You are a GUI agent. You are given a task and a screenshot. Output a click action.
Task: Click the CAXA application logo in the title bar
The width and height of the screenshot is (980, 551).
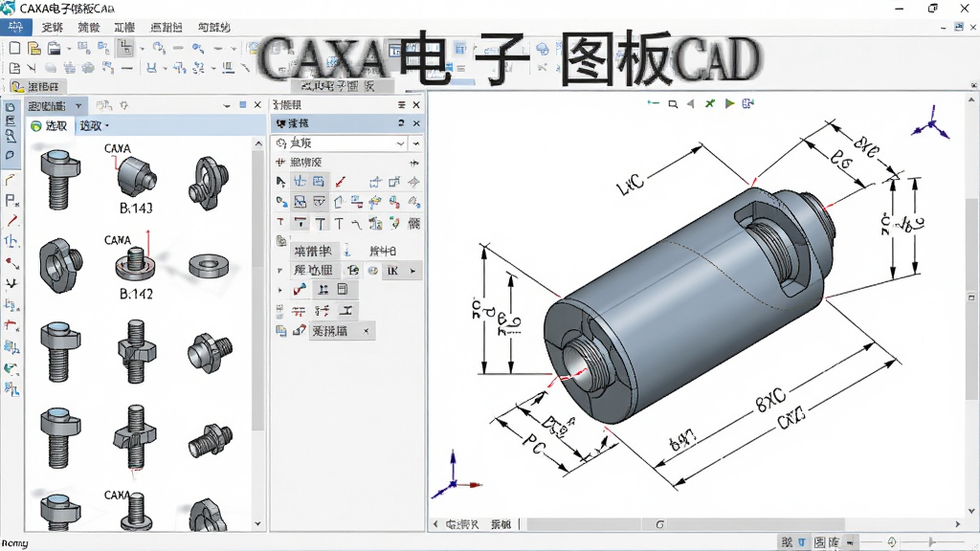[8, 8]
